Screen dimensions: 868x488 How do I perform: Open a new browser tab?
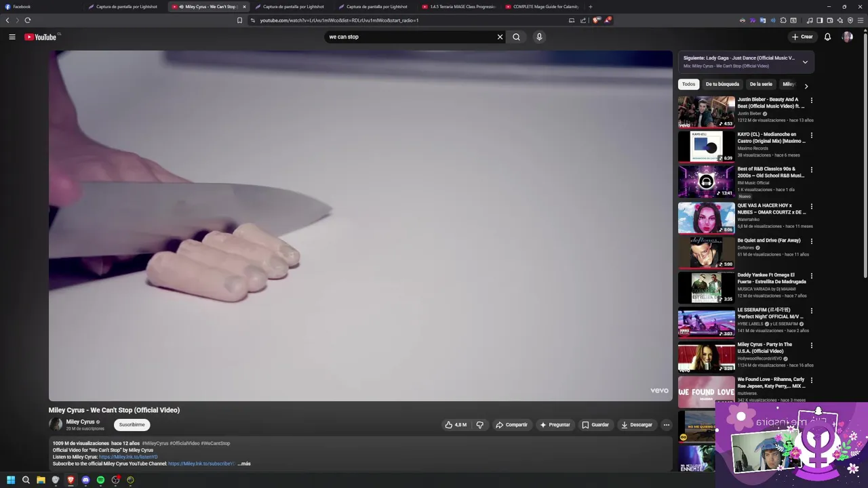[590, 7]
